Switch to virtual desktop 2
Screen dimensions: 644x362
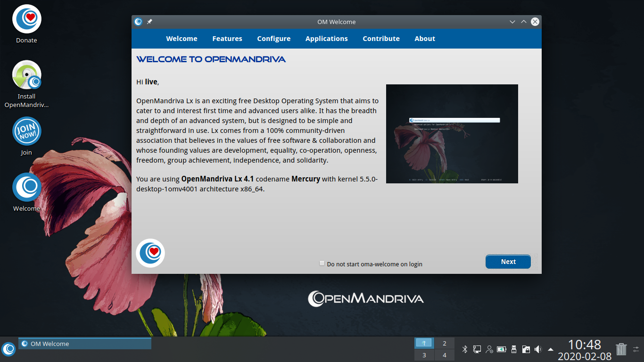click(x=445, y=343)
